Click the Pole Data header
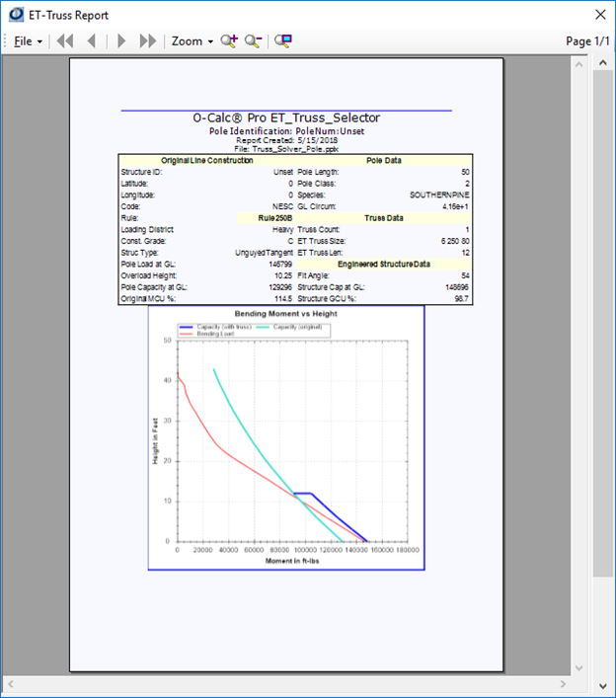Screen dimensions: 616x698 click(x=384, y=160)
